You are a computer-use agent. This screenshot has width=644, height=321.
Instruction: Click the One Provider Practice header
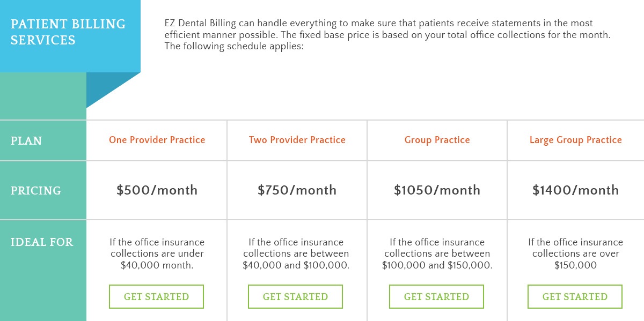157,140
